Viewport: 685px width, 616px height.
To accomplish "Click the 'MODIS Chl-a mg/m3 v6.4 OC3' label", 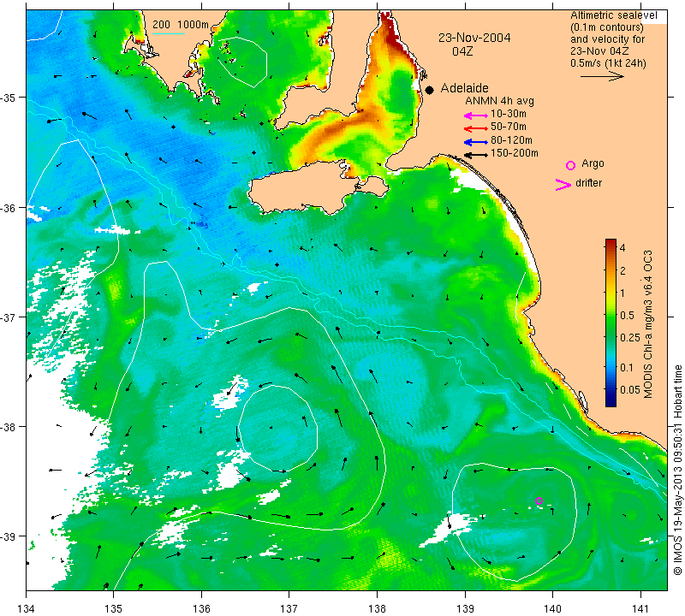I will pyautogui.click(x=648, y=324).
